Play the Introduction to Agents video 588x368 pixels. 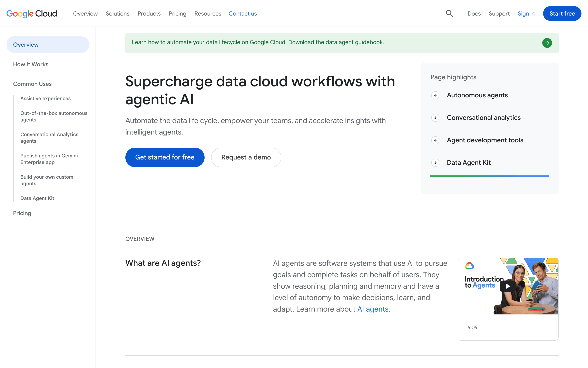click(508, 286)
